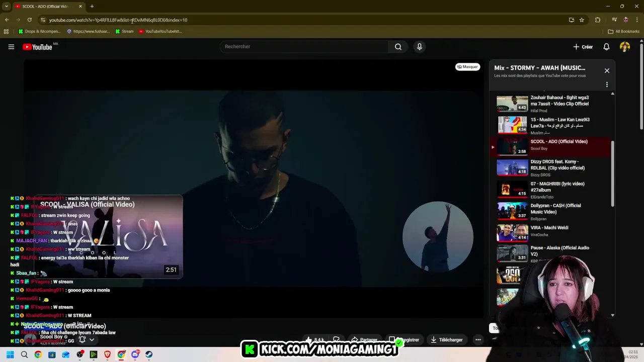Play Pause - Alaska (Official Audio V2)
Viewport: 644px width, 362px height.
pos(551,253)
